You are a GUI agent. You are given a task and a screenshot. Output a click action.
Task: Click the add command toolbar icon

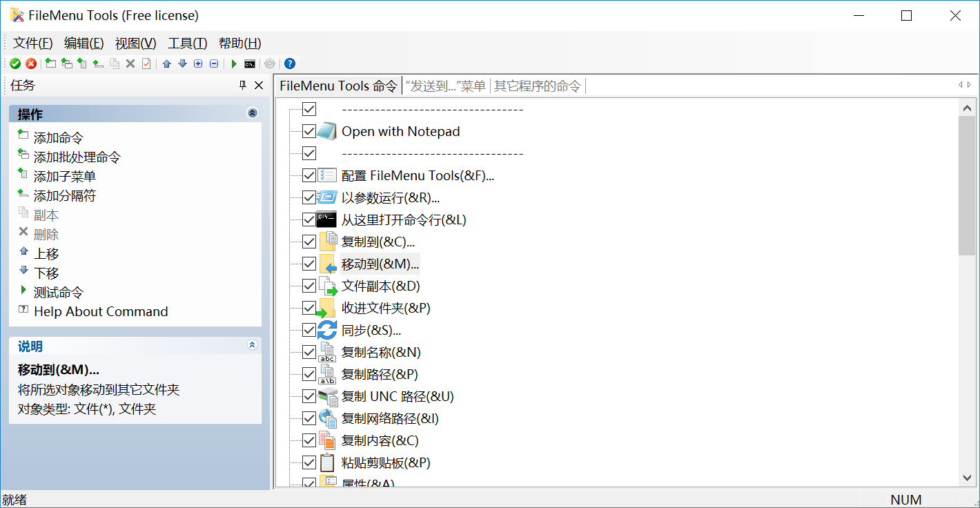[50, 63]
